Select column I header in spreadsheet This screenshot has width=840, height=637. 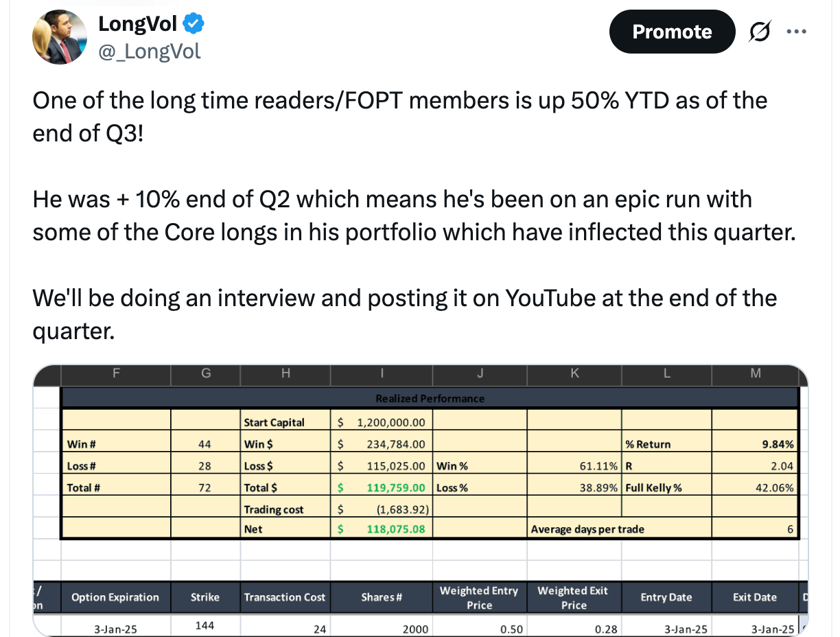382,373
